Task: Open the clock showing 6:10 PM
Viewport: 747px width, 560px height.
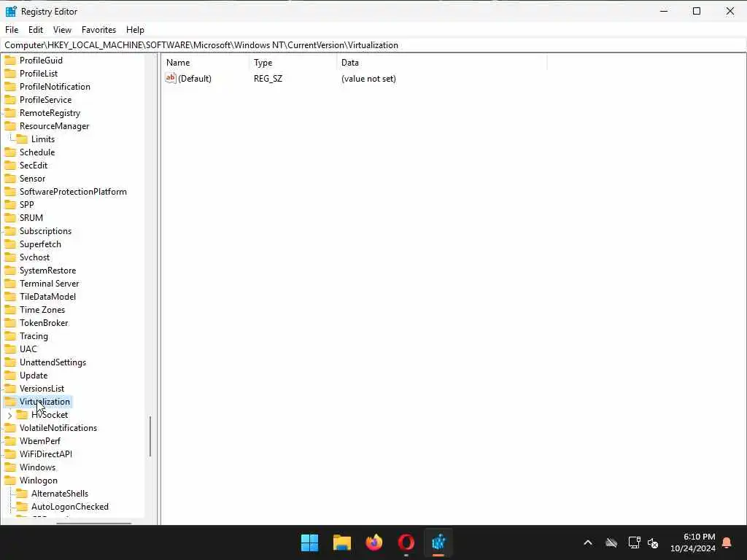Action: [x=693, y=542]
